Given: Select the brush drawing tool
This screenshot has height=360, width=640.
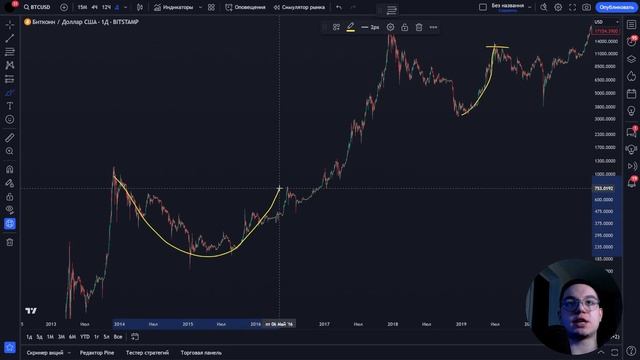Looking at the screenshot, I should pos(10,93).
